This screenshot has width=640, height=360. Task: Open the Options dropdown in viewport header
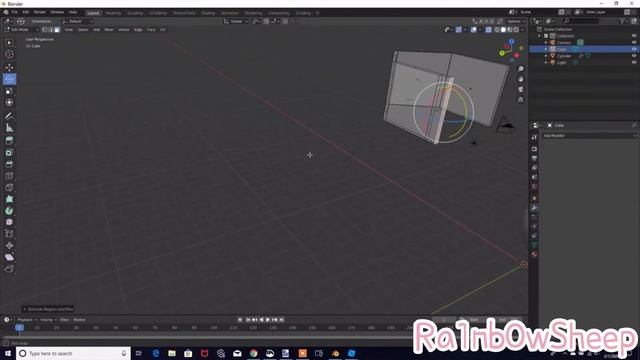(x=516, y=21)
